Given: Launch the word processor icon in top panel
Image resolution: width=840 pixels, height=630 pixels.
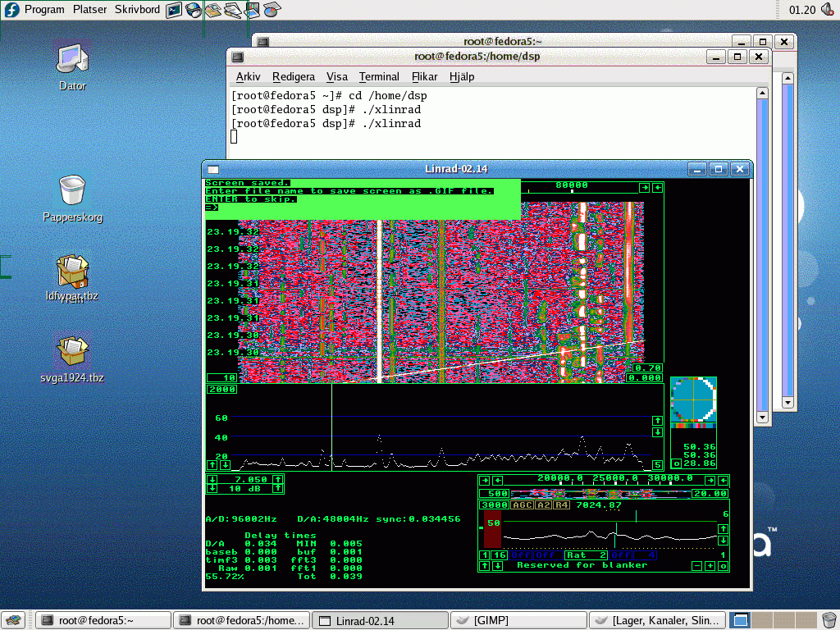Looking at the screenshot, I should [232, 10].
